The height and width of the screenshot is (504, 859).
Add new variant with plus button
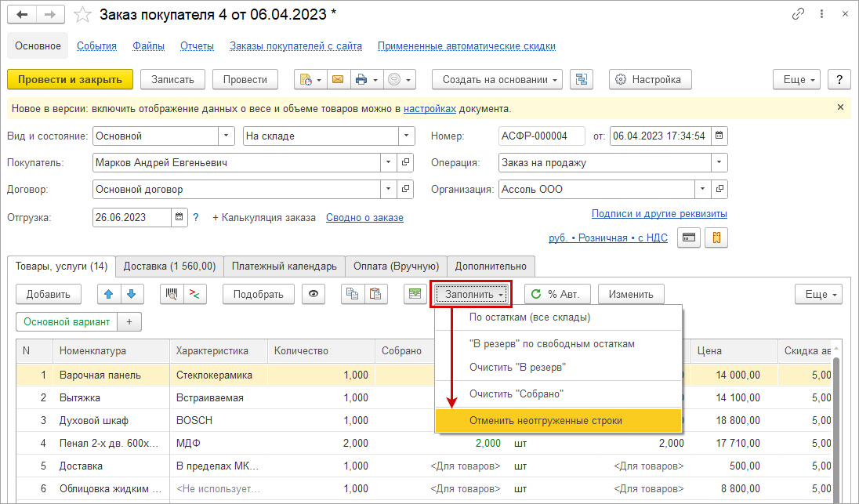pos(129,321)
